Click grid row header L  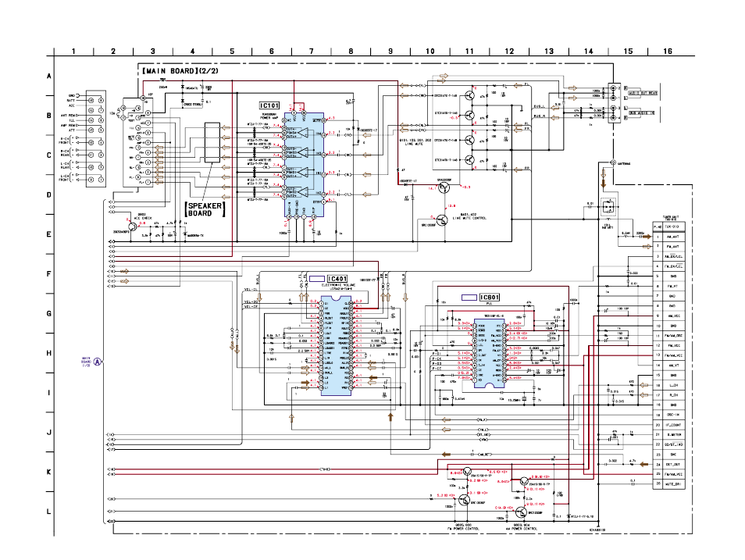[x=49, y=512]
